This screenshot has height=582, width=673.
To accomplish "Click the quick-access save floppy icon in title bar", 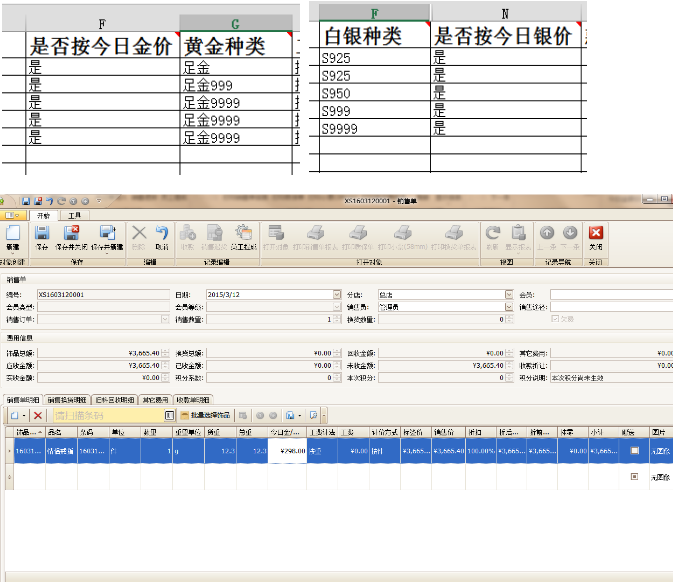I will tap(26, 201).
